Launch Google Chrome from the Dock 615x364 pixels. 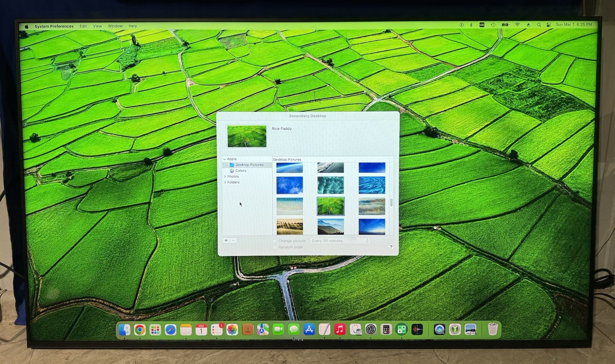(140, 329)
